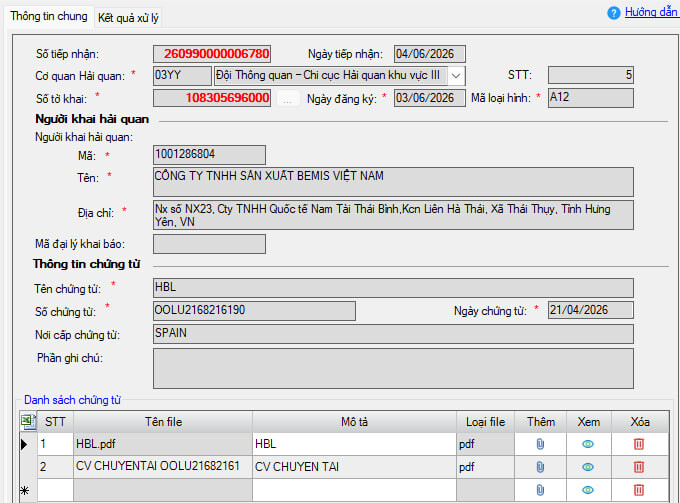This screenshot has height=503, width=680.
Task: Click the empty Phần ghi chú notes box
Action: (393, 369)
